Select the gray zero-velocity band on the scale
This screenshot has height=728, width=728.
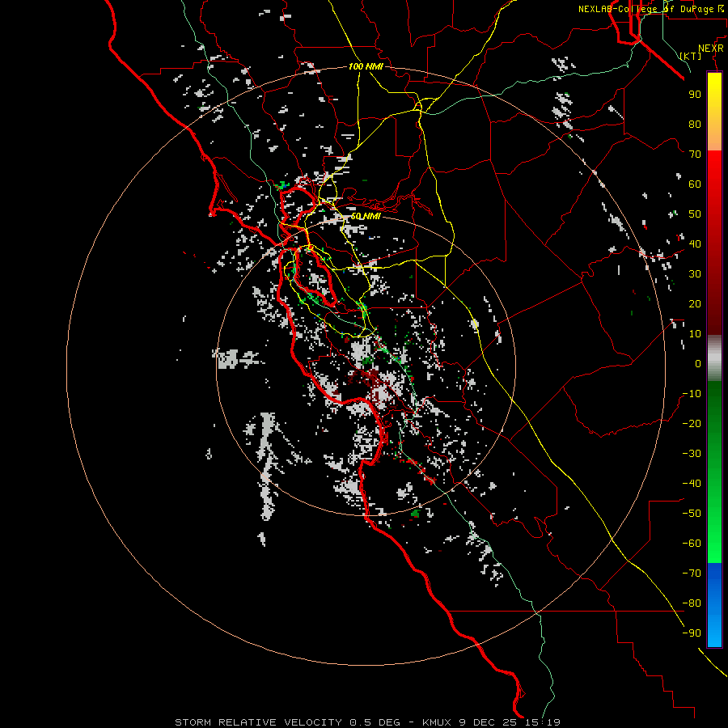[x=714, y=358]
